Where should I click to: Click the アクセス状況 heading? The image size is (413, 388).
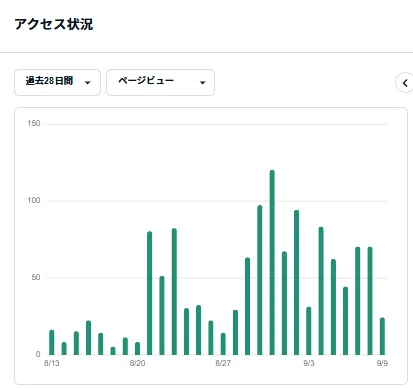[54, 24]
